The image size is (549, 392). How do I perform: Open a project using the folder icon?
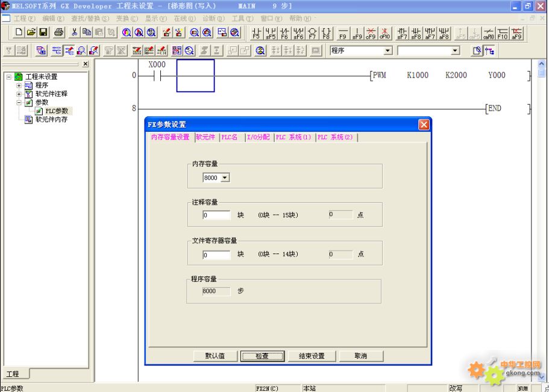[x=31, y=33]
